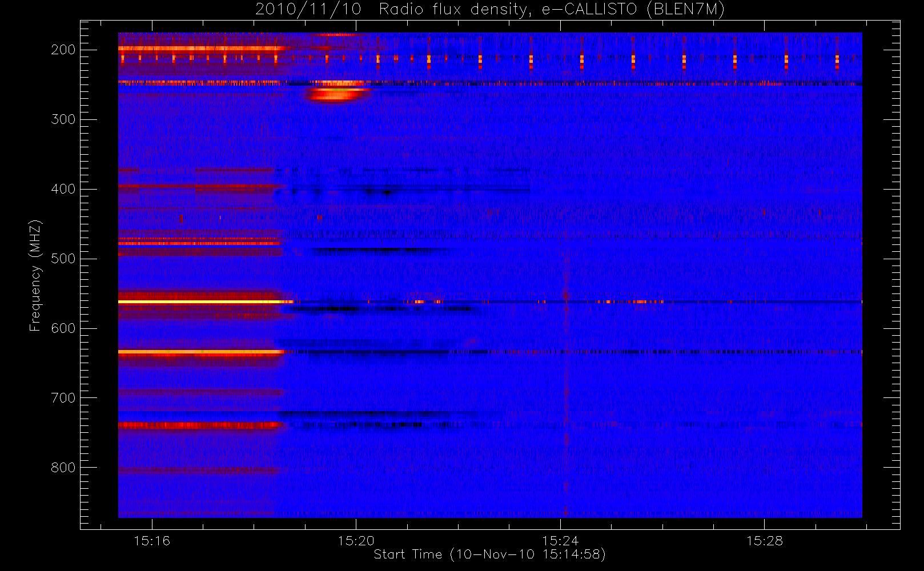Click the 200 MHz frequency tick label

click(63, 50)
